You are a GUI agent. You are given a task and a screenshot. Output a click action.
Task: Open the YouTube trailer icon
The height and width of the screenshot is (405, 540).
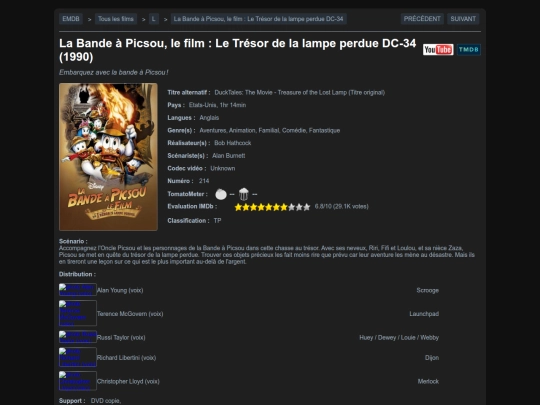[x=438, y=50]
